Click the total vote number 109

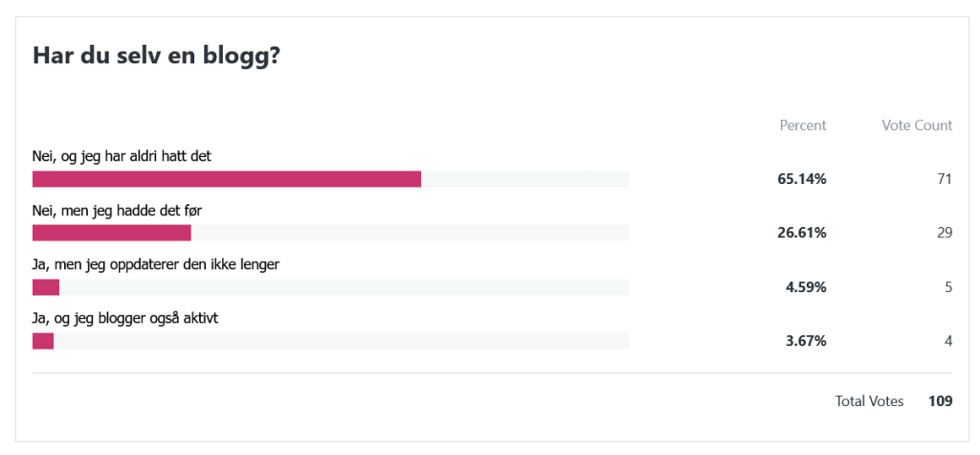(940, 401)
